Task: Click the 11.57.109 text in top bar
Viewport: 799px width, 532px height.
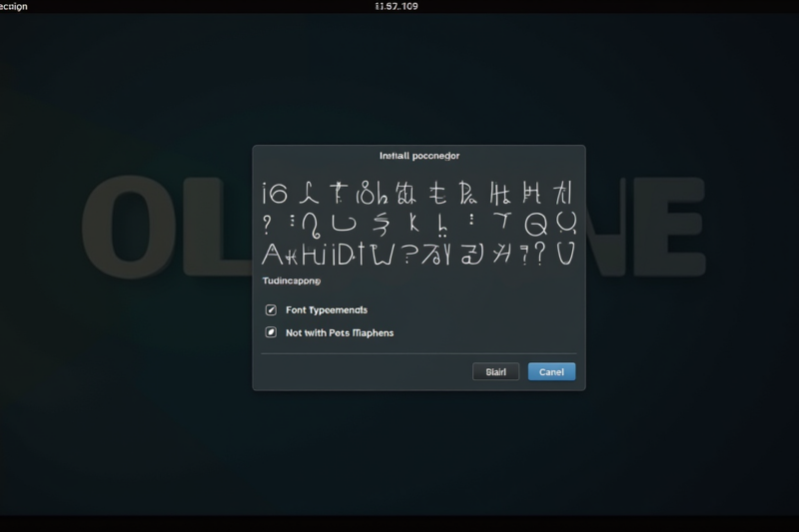Action: click(x=397, y=6)
